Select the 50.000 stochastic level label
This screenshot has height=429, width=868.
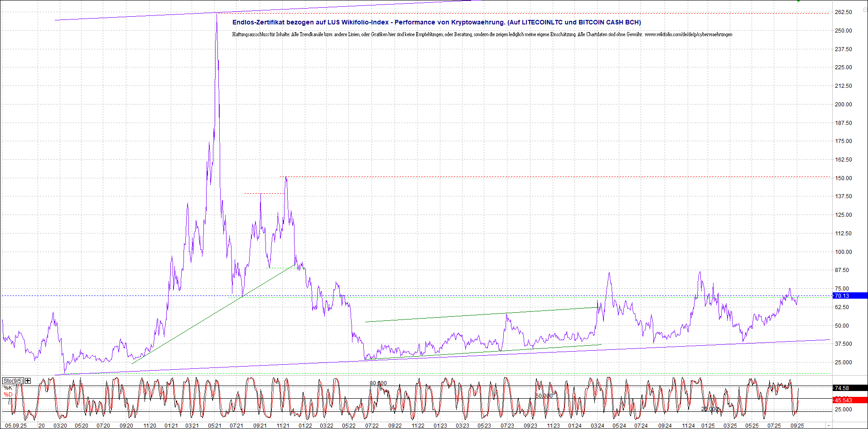click(544, 396)
